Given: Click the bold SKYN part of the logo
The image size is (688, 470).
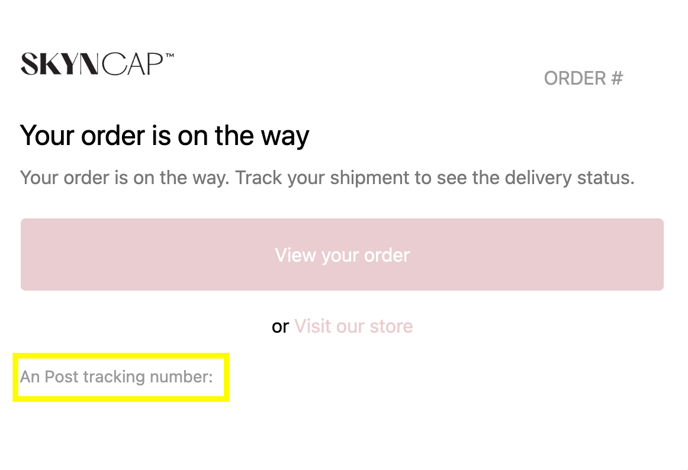Looking at the screenshot, I should click(59, 64).
